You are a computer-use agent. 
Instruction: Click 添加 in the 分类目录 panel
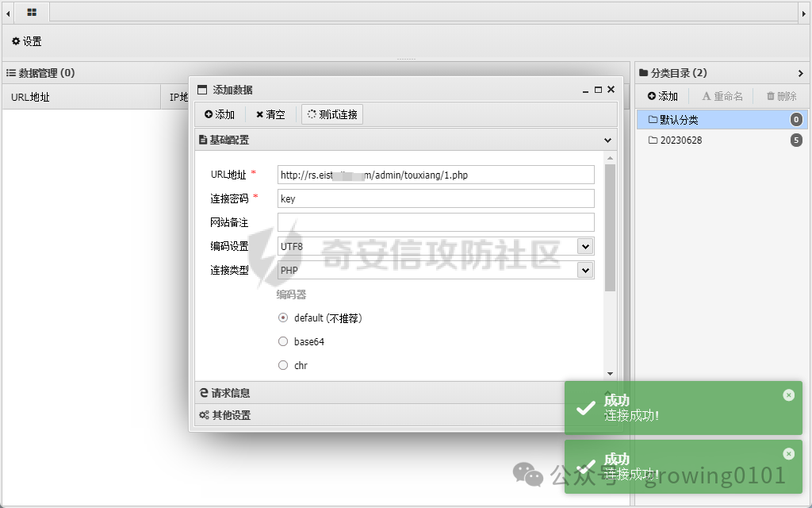(x=663, y=96)
